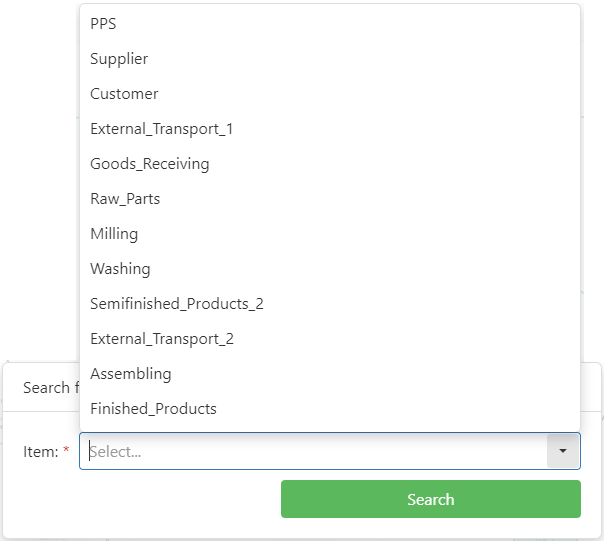Click empty panel space left of Search

click(x=140, y=499)
